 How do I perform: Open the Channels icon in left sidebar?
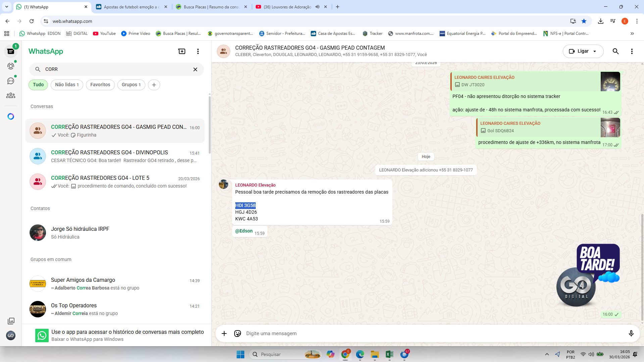click(x=11, y=81)
